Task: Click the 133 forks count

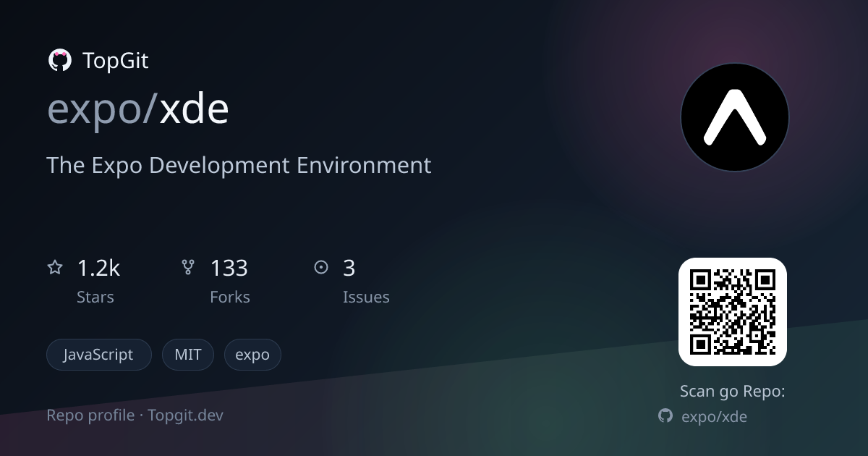Action: [229, 268]
